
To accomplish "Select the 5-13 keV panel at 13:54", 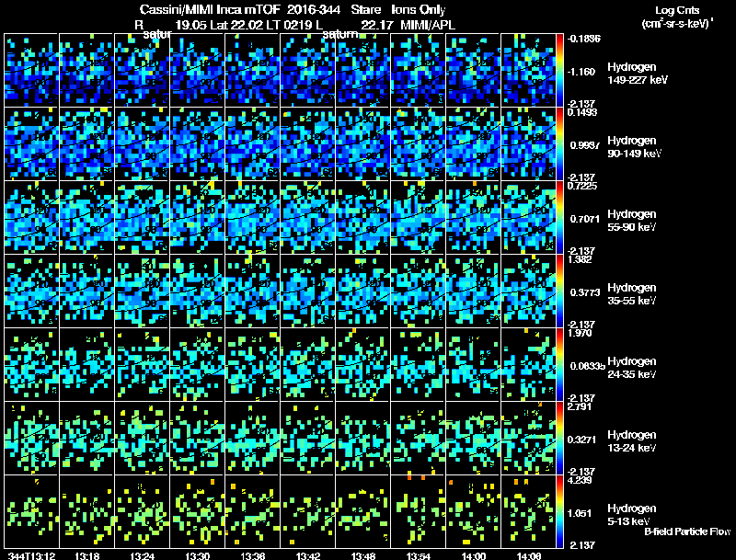I will click(x=418, y=512).
